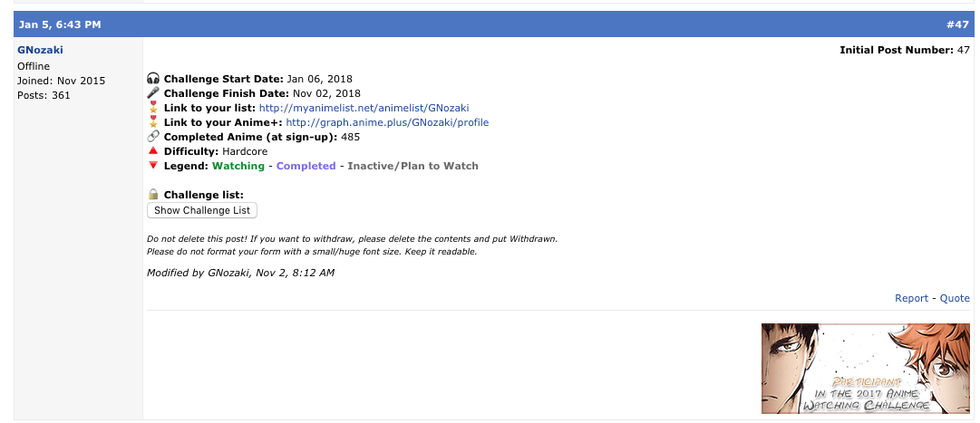The image size is (980, 423).
Task: Click the purple Completed legend text
Action: [x=306, y=166]
